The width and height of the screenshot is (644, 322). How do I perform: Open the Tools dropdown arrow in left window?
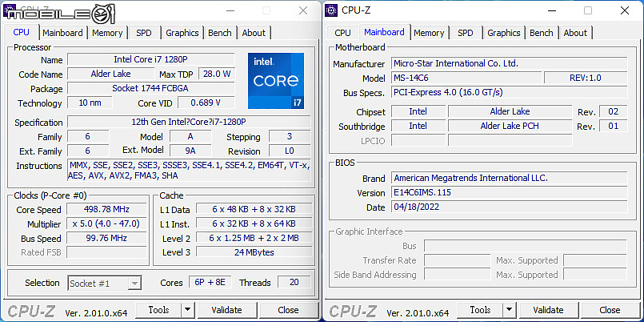pos(187,310)
